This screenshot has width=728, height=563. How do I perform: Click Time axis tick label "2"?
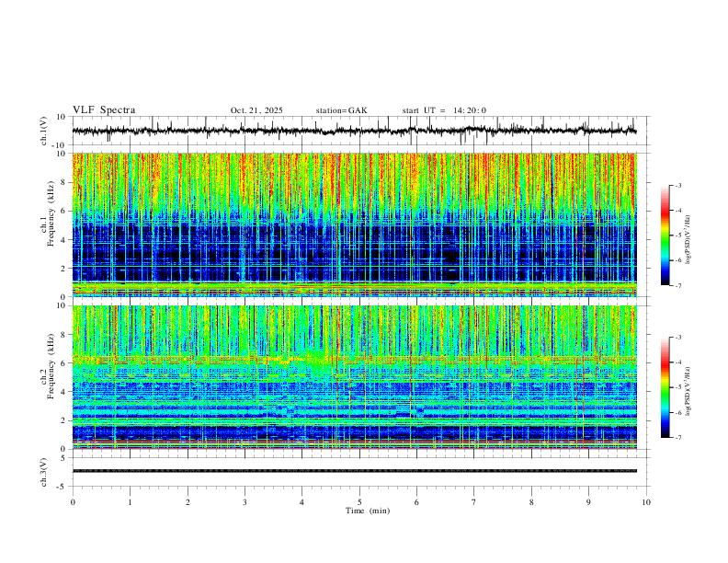coord(188,502)
